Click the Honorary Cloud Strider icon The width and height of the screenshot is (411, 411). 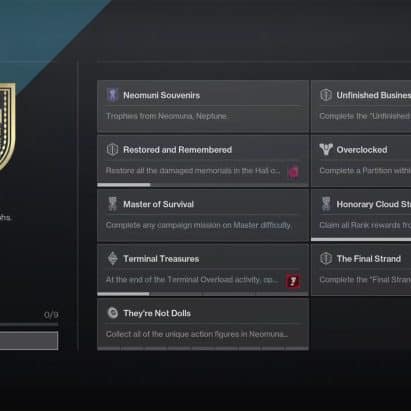326,204
